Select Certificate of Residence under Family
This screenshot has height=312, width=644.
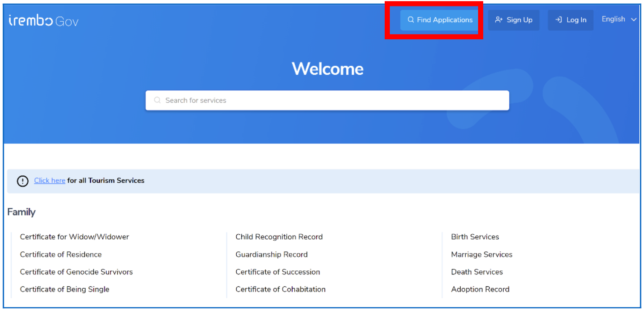[x=61, y=254]
